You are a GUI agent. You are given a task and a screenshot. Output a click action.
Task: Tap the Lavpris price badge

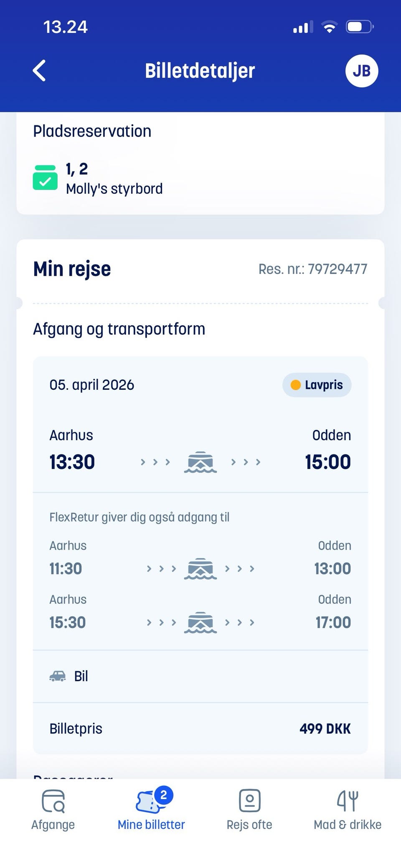coord(317,385)
